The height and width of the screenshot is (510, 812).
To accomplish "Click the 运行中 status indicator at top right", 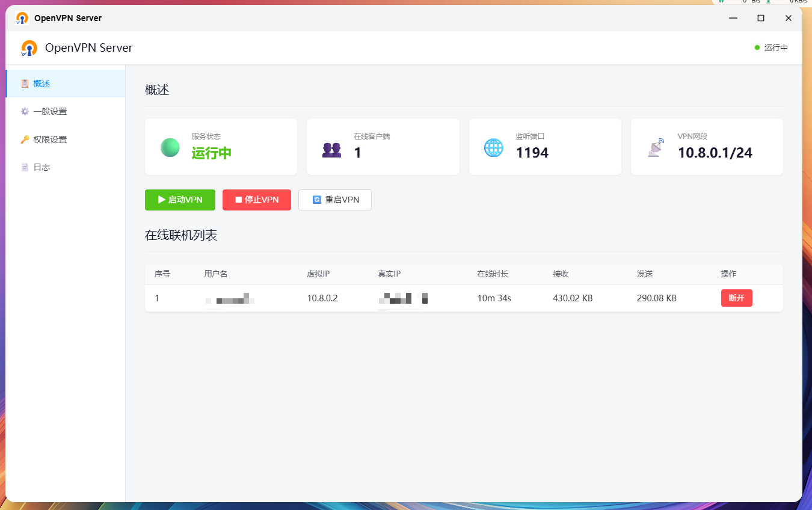I will pos(771,48).
